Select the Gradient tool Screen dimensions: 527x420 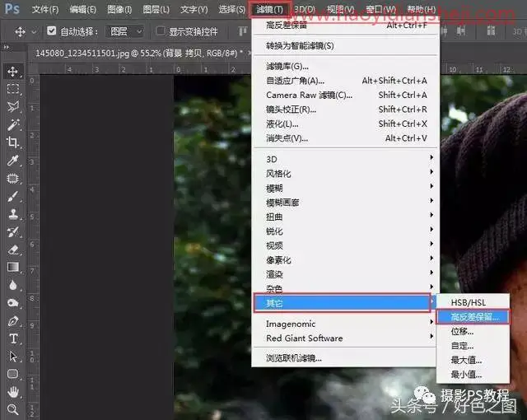coord(13,268)
